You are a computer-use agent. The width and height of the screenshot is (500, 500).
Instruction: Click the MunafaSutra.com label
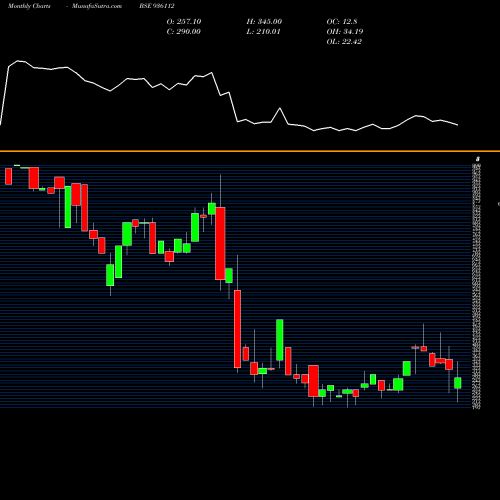point(97,6)
